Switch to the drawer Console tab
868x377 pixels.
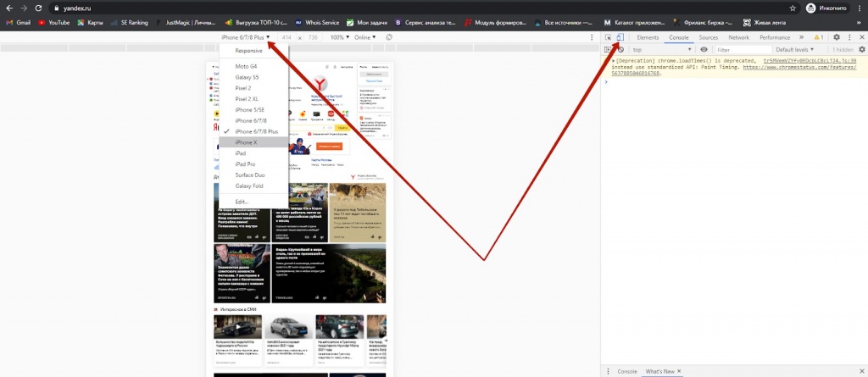point(627,371)
